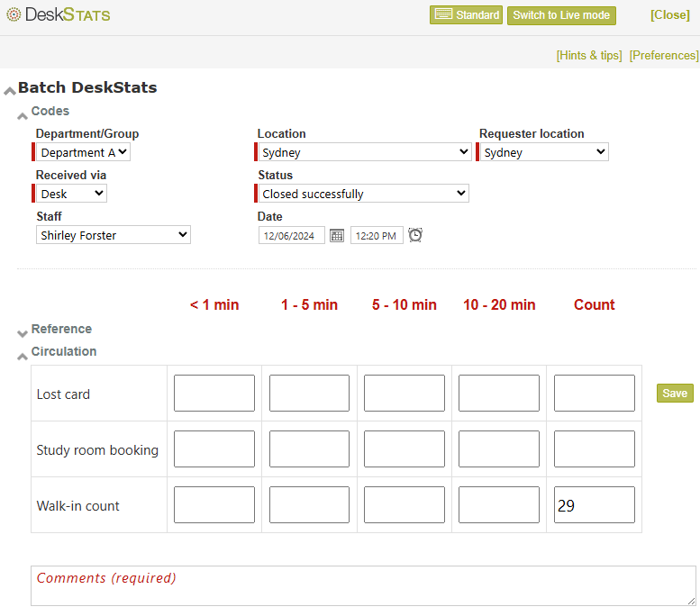The image size is (700, 607).
Task: Click the '10 - 20 min' column header
Action: click(x=499, y=304)
